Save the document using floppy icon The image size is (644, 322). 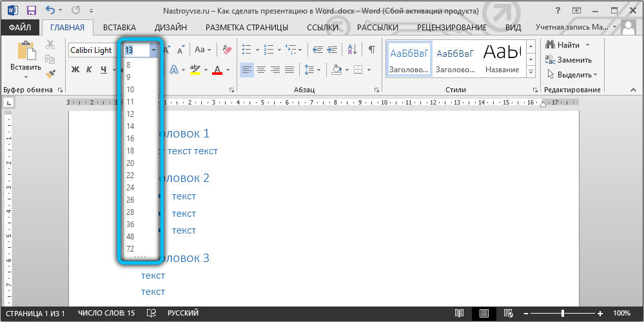click(x=30, y=10)
